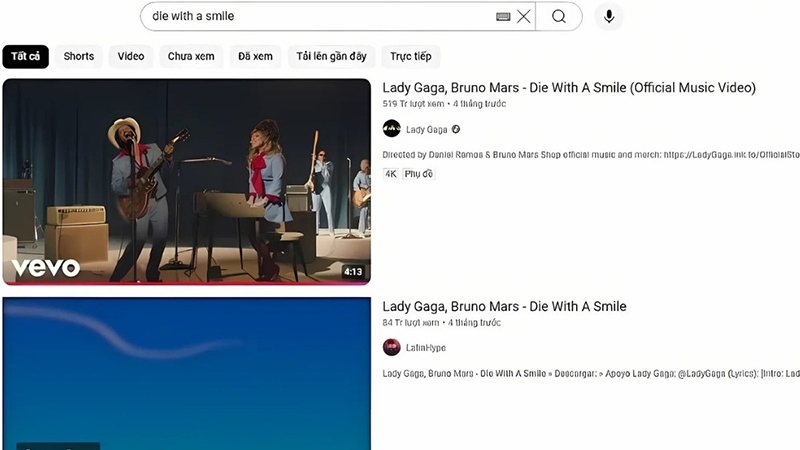The image size is (800, 450).
Task: Select the 'Trực tiếp' filter chip
Action: click(411, 56)
